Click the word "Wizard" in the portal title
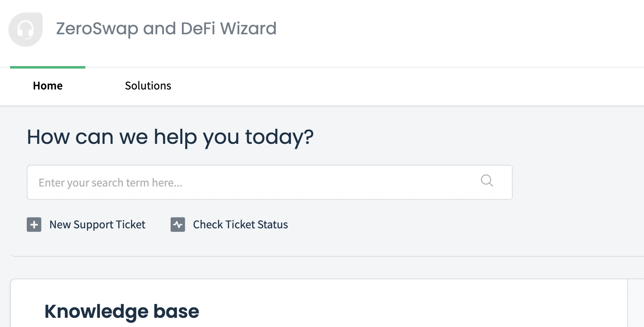This screenshot has width=644, height=327. click(x=248, y=28)
